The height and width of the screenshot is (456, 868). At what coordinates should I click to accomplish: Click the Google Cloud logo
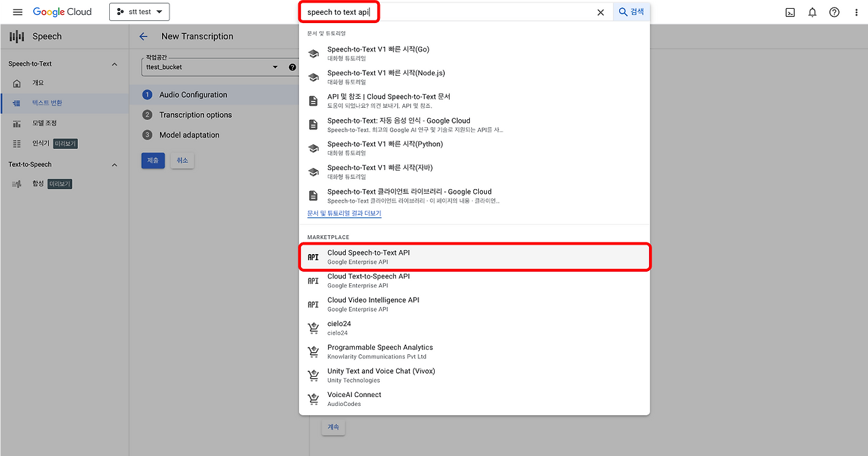62,12
